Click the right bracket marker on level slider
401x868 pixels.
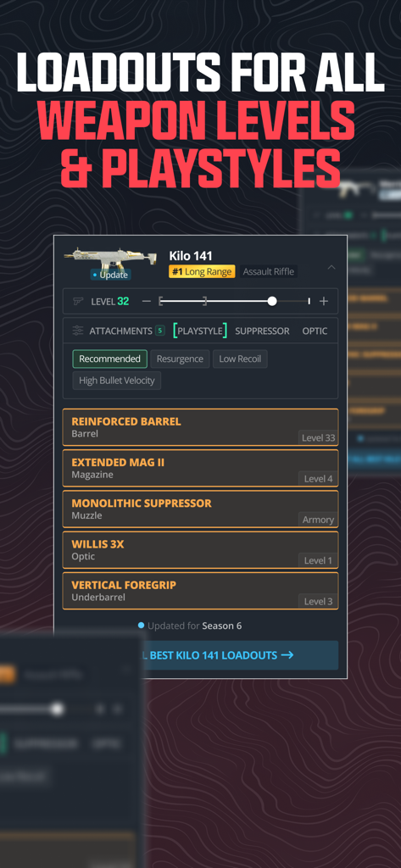(x=205, y=301)
